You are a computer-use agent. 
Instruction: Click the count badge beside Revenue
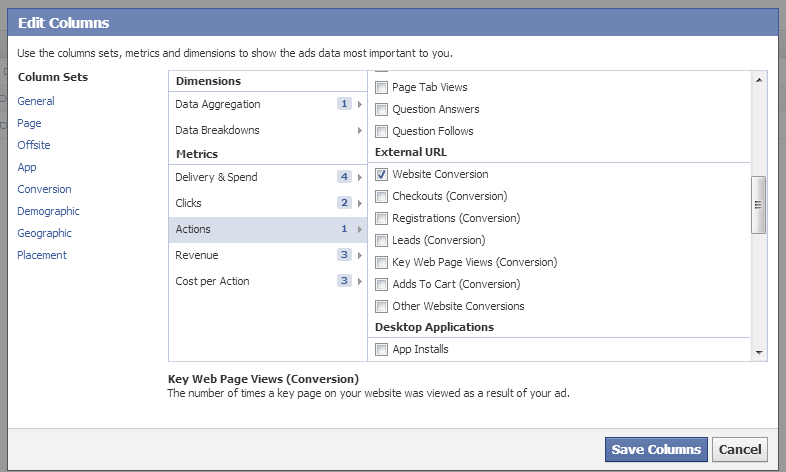click(344, 255)
